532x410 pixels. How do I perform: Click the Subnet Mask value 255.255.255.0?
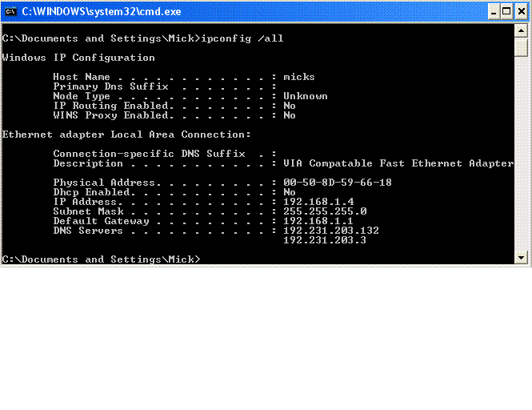pyautogui.click(x=325, y=211)
